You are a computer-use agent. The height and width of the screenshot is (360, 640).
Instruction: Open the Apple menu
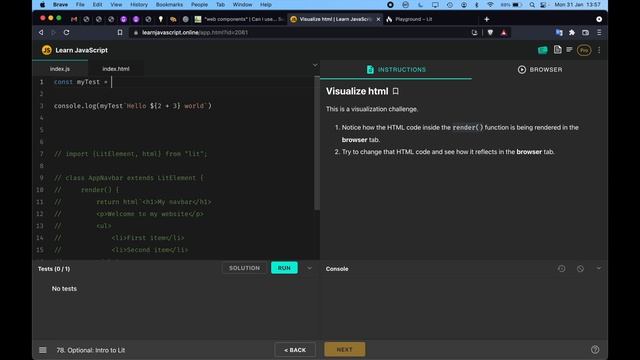tap(42, 4)
